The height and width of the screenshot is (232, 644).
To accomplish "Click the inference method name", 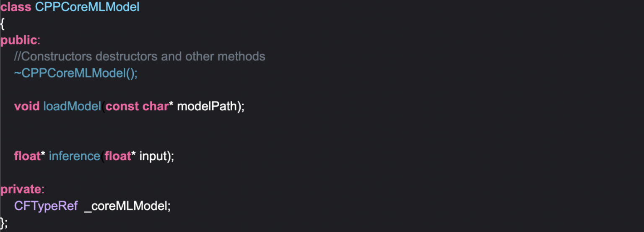I will (75, 156).
